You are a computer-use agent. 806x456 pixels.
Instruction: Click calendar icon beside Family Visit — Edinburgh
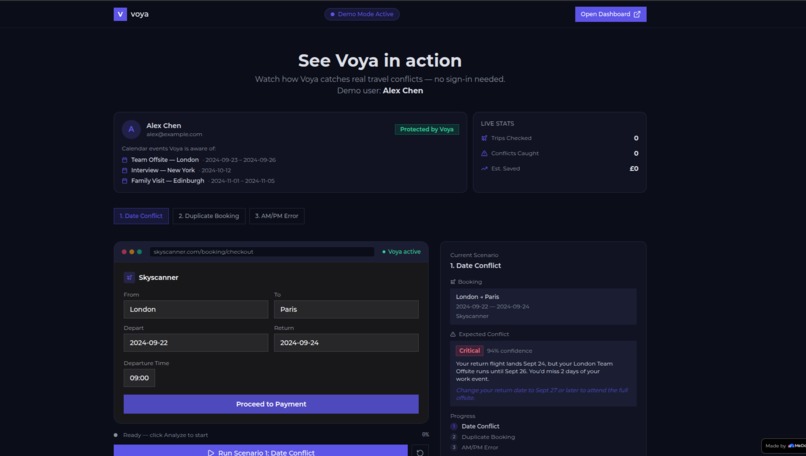click(124, 181)
